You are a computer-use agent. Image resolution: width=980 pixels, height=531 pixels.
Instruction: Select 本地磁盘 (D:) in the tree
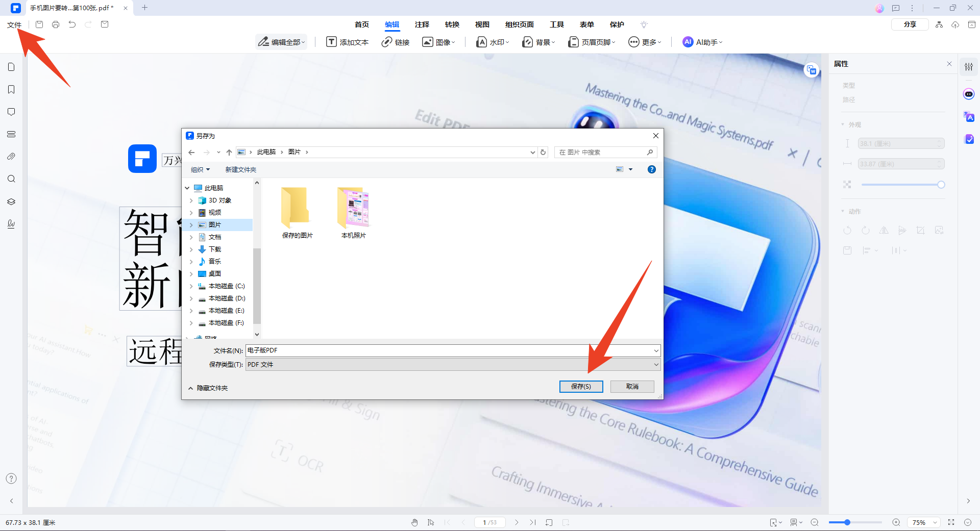(227, 298)
